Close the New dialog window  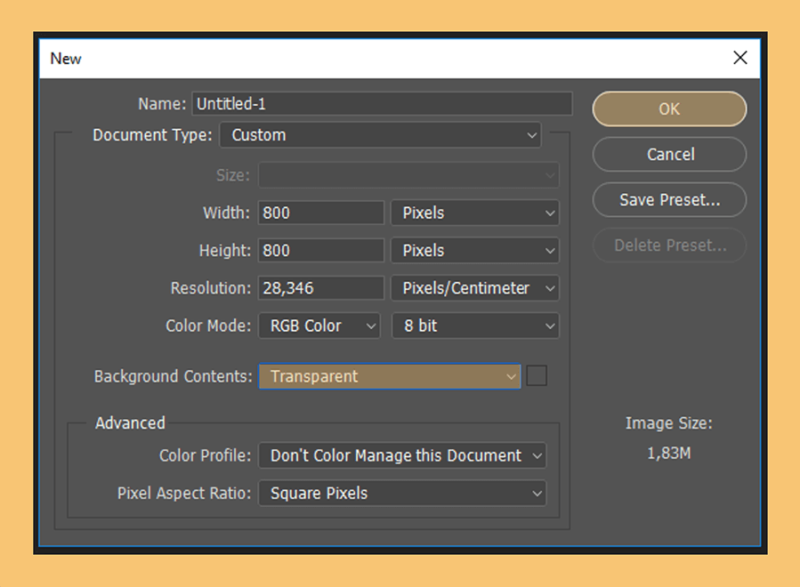click(740, 58)
